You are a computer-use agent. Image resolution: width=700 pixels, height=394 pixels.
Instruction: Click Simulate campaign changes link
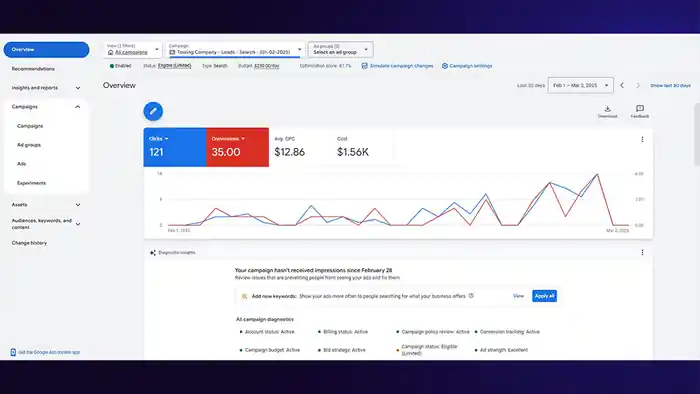[x=401, y=66]
